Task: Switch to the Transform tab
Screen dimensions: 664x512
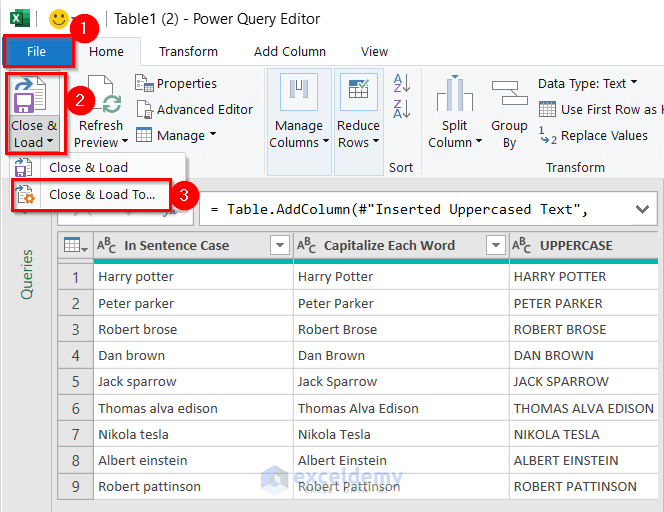Action: point(188,51)
